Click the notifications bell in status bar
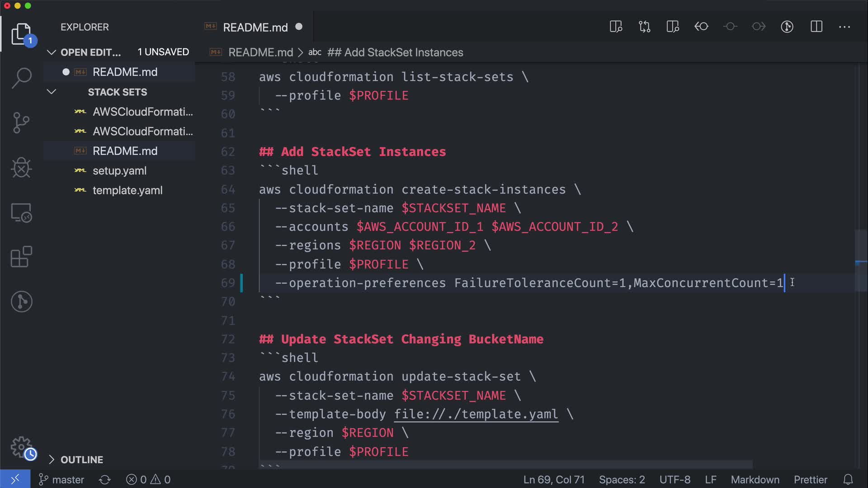Screen dimensions: 868x488 (x=848, y=479)
